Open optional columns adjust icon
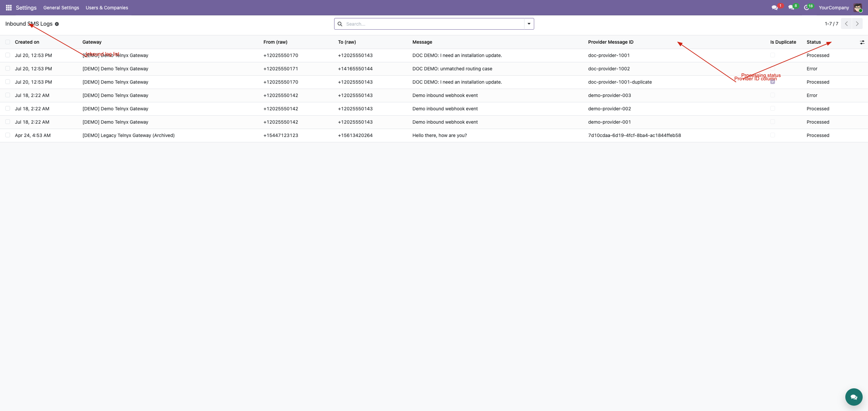This screenshot has width=868, height=411. [x=862, y=42]
